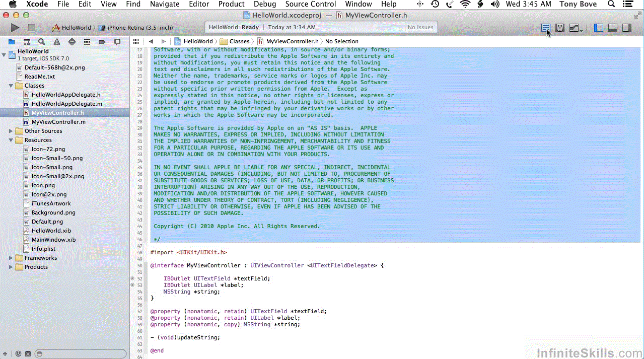Select ReadMe.txt in the navigator

point(40,77)
